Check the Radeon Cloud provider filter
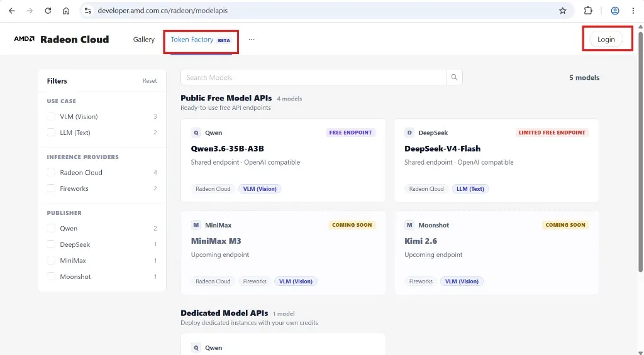This screenshot has width=644, height=355. 51,172
